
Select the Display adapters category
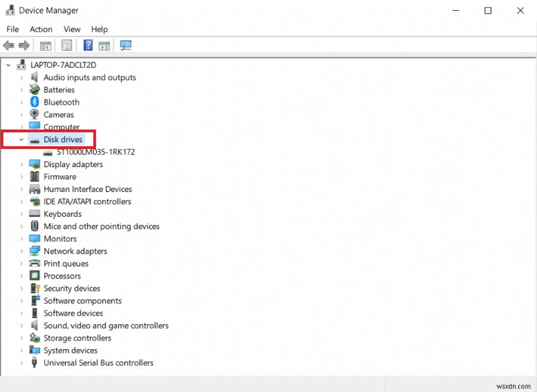click(74, 164)
